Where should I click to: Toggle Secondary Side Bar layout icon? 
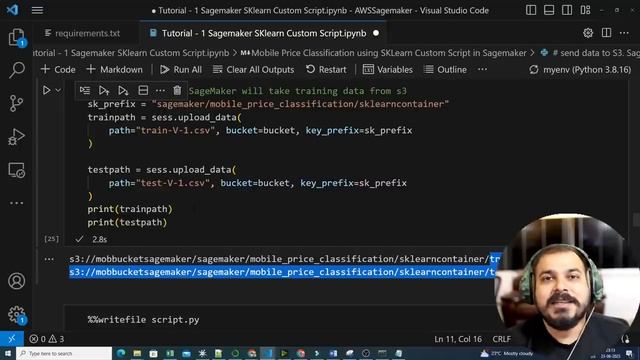567,10
